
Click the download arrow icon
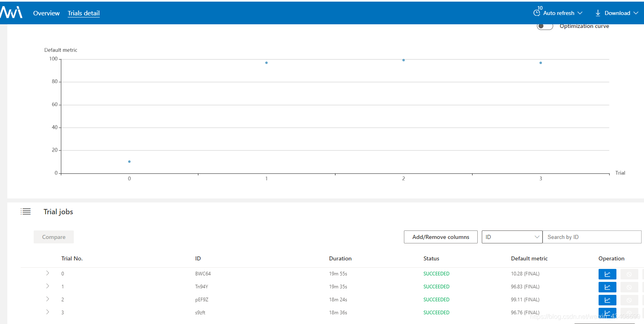click(x=598, y=13)
